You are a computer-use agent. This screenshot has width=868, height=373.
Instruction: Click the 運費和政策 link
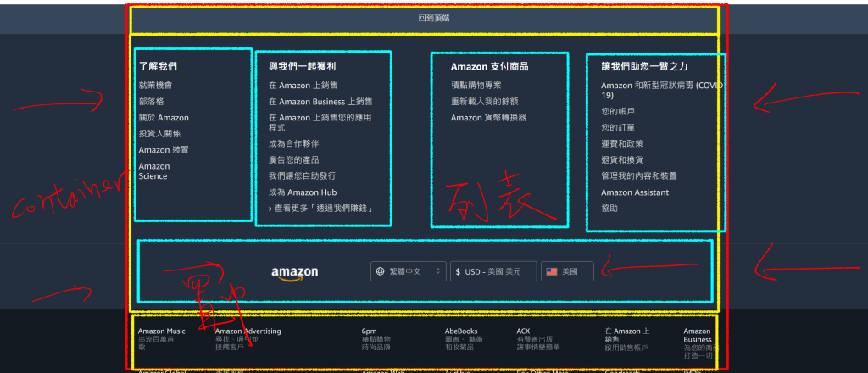pyautogui.click(x=622, y=143)
